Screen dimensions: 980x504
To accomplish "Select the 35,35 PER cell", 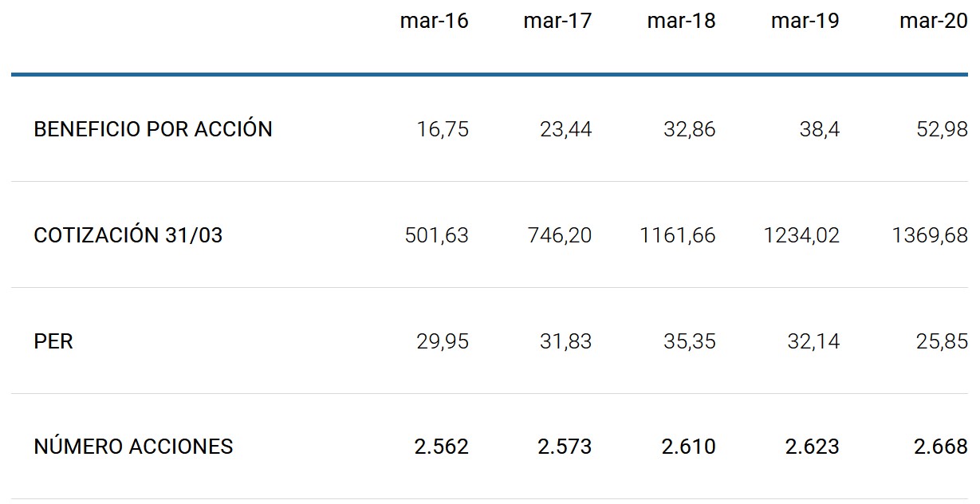I will [x=690, y=341].
